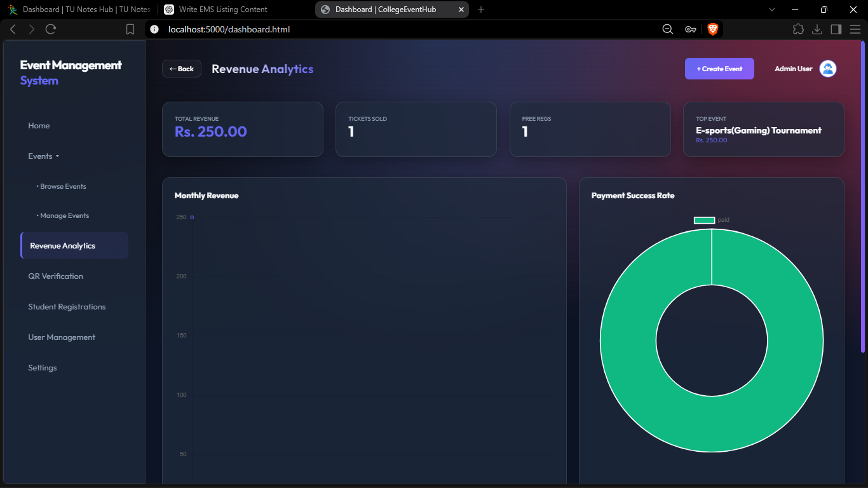This screenshot has width=868, height=488.
Task: Open the tab search dropdown arrow
Action: 772,10
